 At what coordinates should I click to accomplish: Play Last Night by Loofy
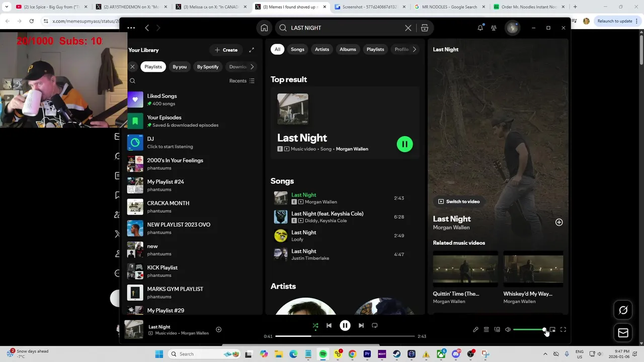[345, 236]
